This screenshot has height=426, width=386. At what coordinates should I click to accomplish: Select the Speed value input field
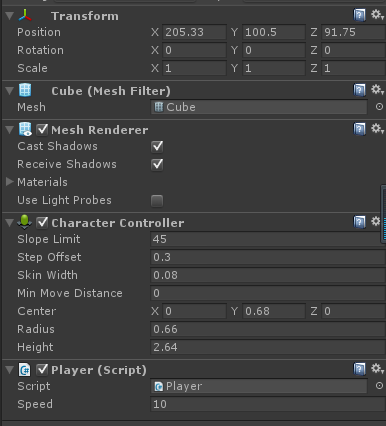tap(268, 404)
